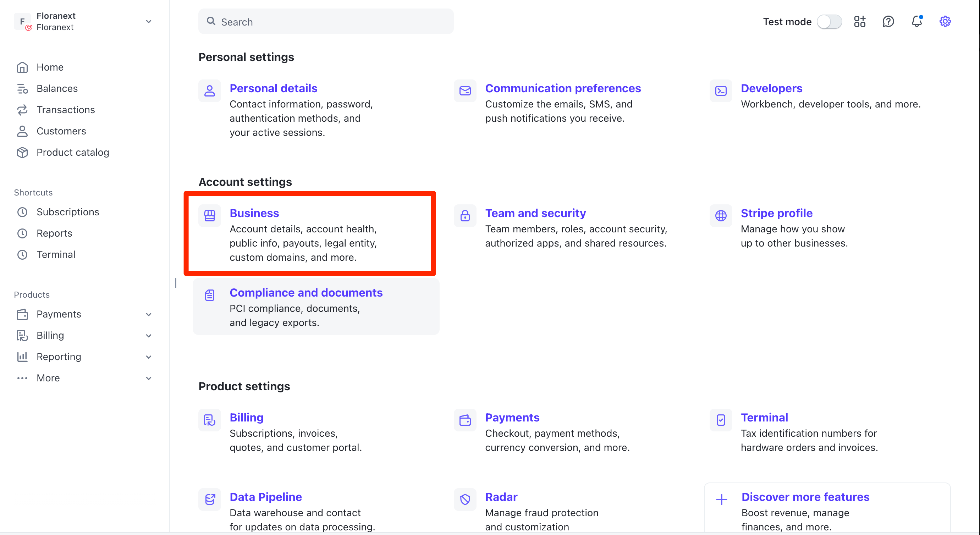980x535 pixels.
Task: Open the notifications bell
Action: (916, 22)
